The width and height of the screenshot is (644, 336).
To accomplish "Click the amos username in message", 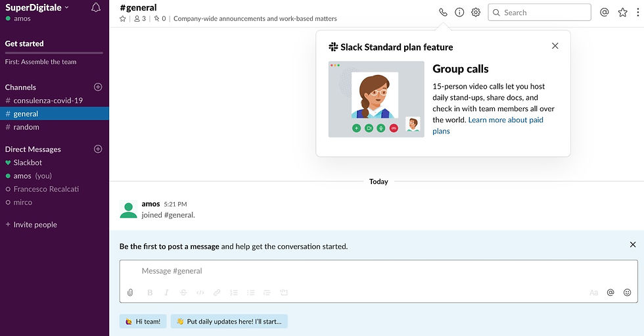I will tap(150, 204).
